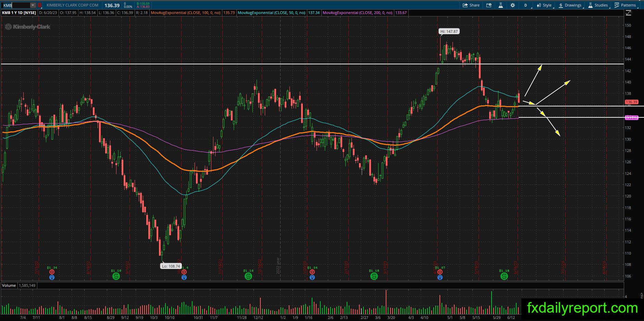Click the Share chart button
The image size is (644, 321).
471,5
